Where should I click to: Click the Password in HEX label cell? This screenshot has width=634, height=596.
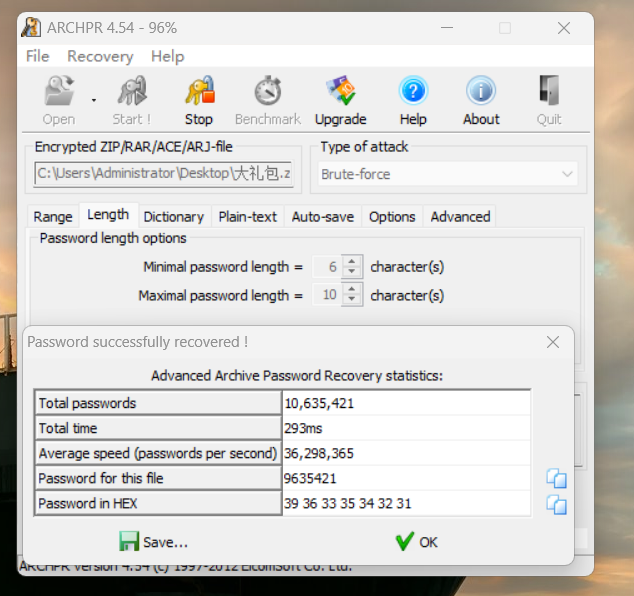pos(158,503)
